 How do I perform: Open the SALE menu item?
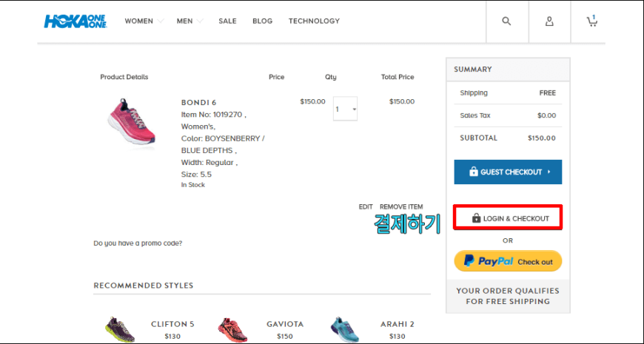click(227, 21)
